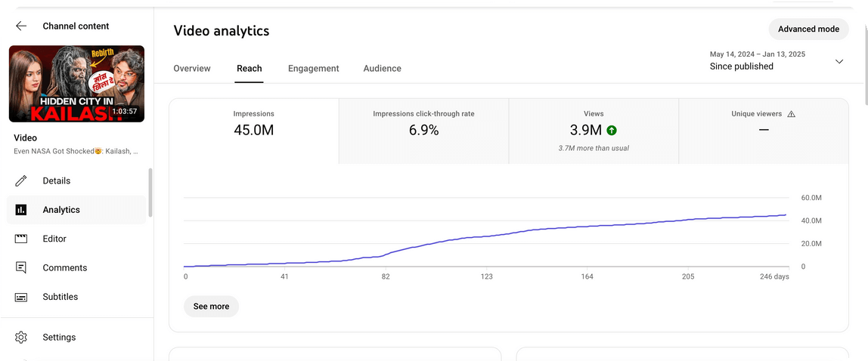Open the Engagement tab
Screen dimensions: 868x361
313,69
